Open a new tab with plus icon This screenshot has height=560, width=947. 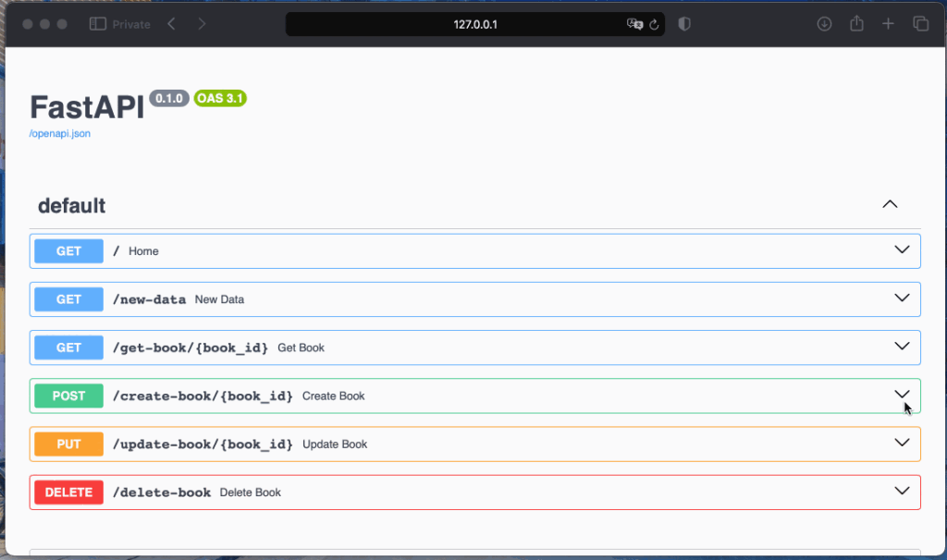coord(888,24)
